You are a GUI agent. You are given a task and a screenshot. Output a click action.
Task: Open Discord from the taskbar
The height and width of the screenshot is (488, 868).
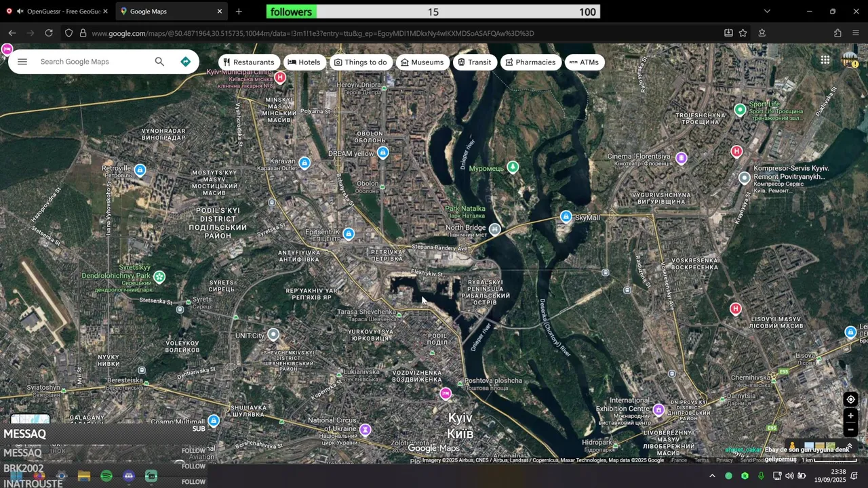[x=129, y=476]
